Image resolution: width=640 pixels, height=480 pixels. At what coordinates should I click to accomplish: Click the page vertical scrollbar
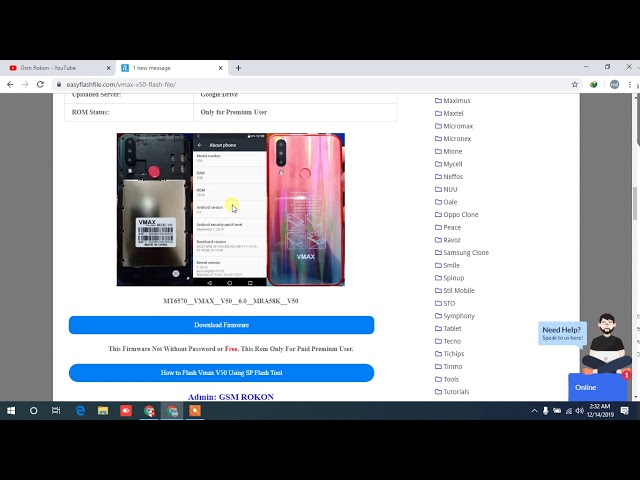(x=636, y=204)
